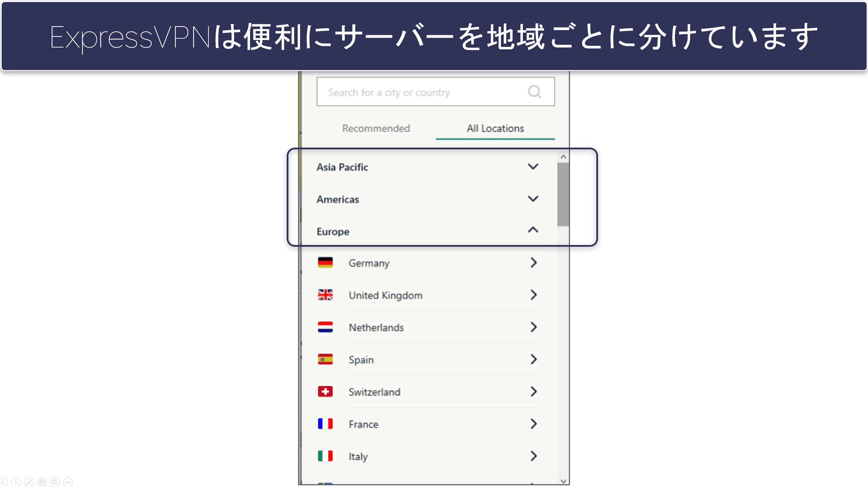Select Italy in the list
The width and height of the screenshot is (868, 487).
pyautogui.click(x=358, y=457)
